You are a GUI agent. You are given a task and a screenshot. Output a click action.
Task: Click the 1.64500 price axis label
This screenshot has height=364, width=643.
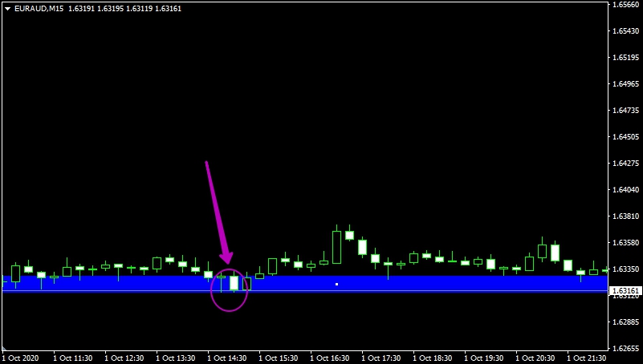(x=624, y=137)
